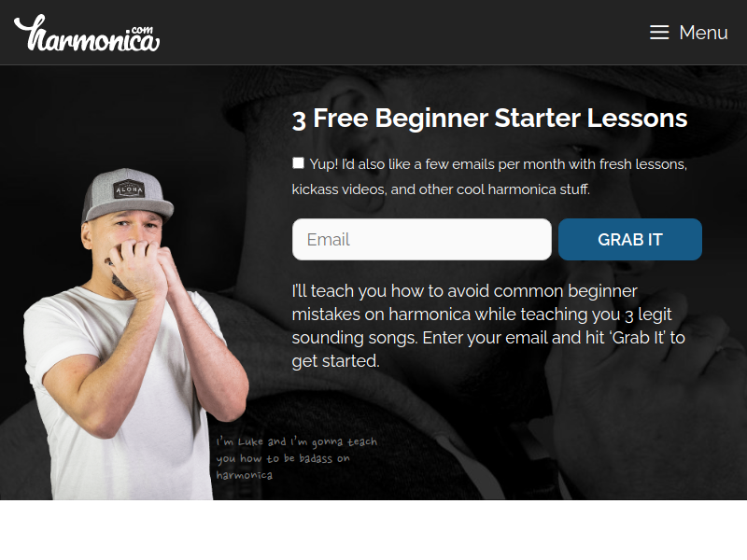Click the handwritten 'I'm Luke' caption
The width and height of the screenshot is (747, 560).
[x=296, y=458]
